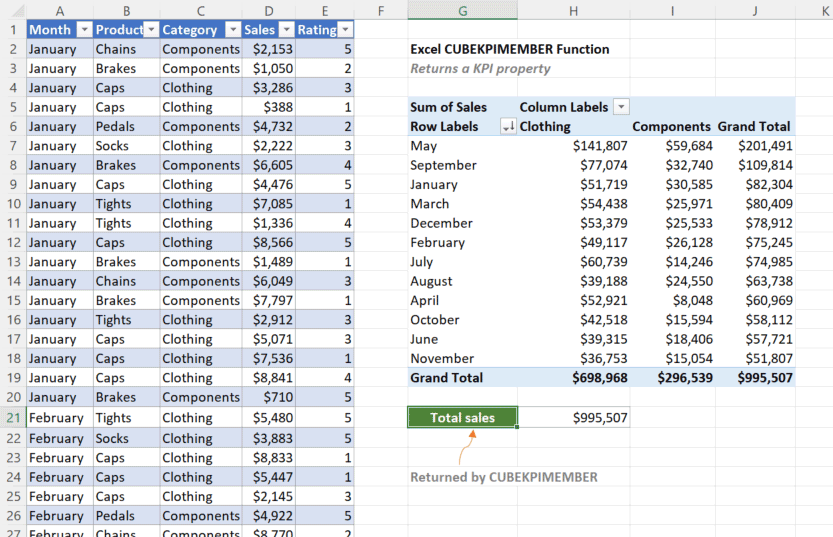Image resolution: width=833 pixels, height=537 pixels.
Task: Select row 1 header
Action: pos(13,29)
